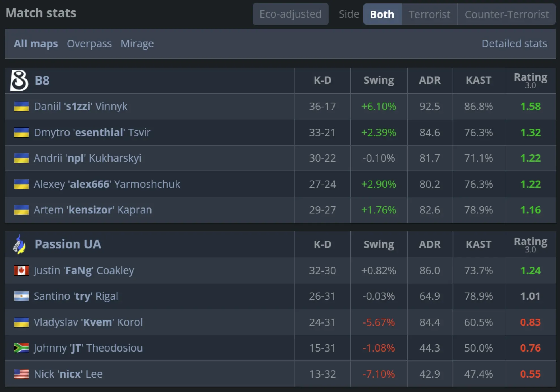Click the USA flag next to nicx

coord(21,374)
